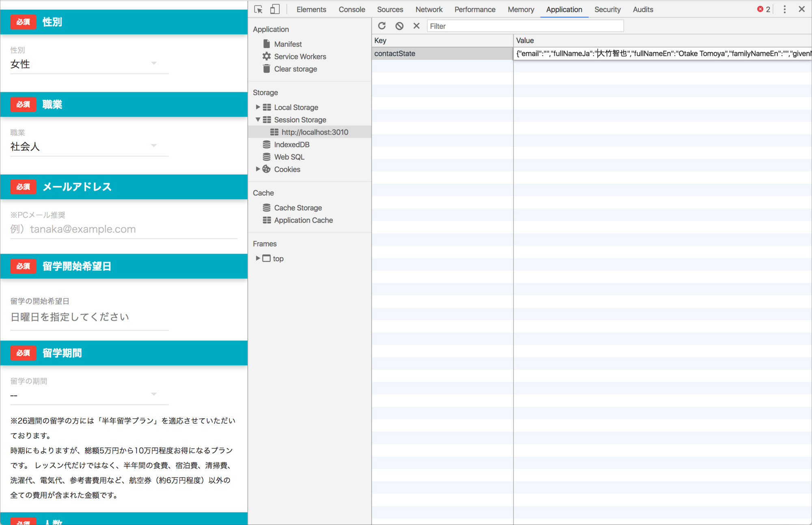Click the Local Storage grid icon
The height and width of the screenshot is (525, 812).
pos(267,107)
